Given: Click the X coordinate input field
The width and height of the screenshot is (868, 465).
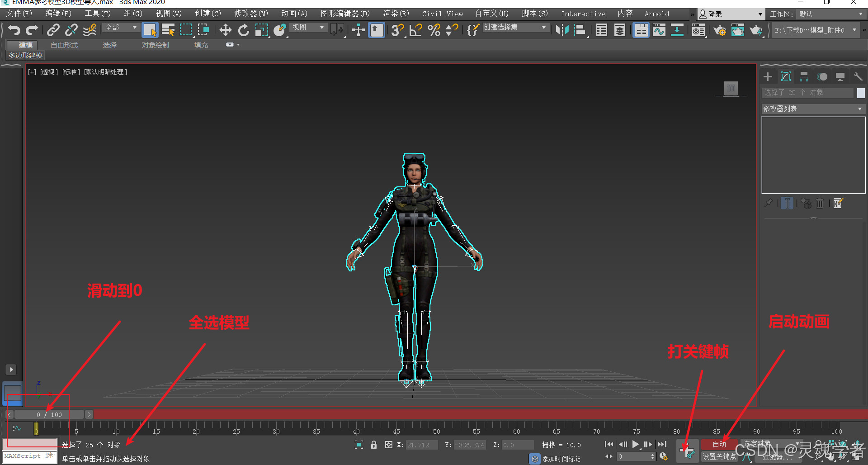Looking at the screenshot, I should point(421,445).
